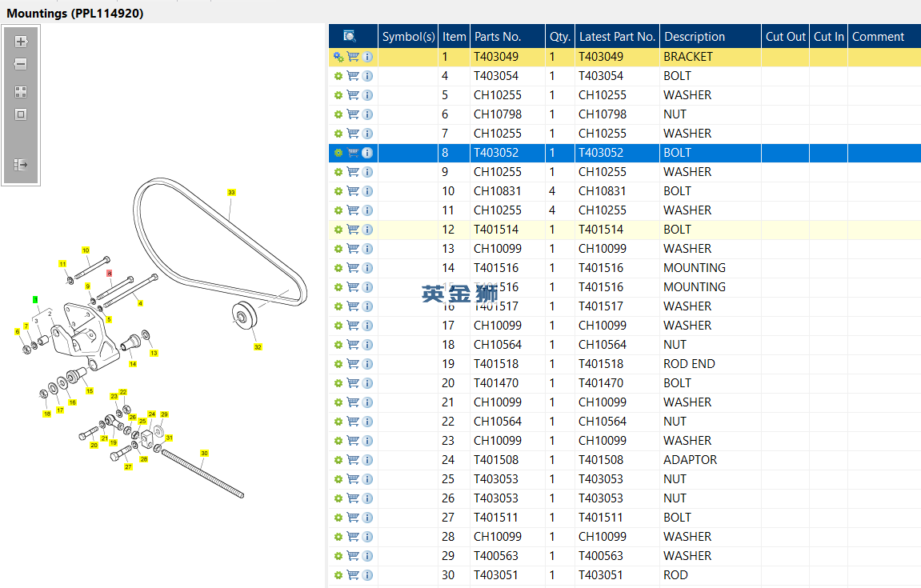
Task: Click gear icon for item 1 BRACKET
Action: (338, 57)
